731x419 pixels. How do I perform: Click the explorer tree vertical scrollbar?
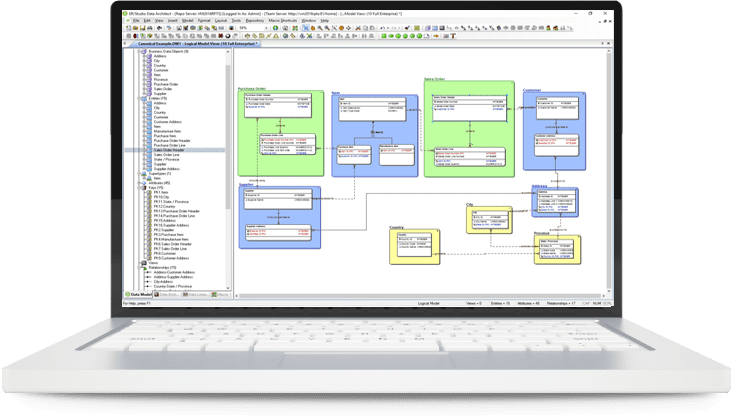(x=228, y=137)
